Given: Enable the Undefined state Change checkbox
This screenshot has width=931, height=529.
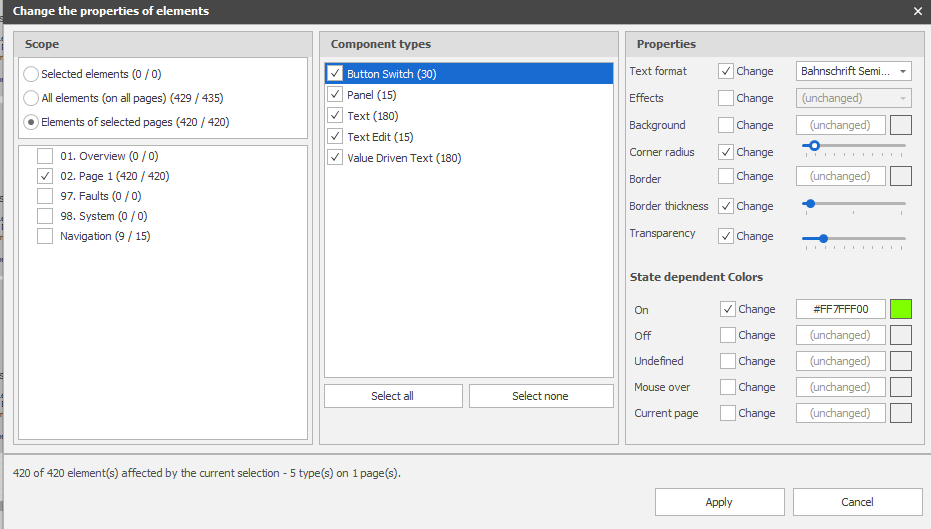Looking at the screenshot, I should point(728,361).
